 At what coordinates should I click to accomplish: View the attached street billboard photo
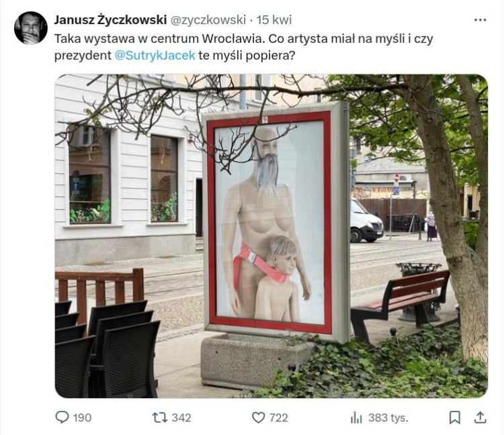[x=271, y=236]
